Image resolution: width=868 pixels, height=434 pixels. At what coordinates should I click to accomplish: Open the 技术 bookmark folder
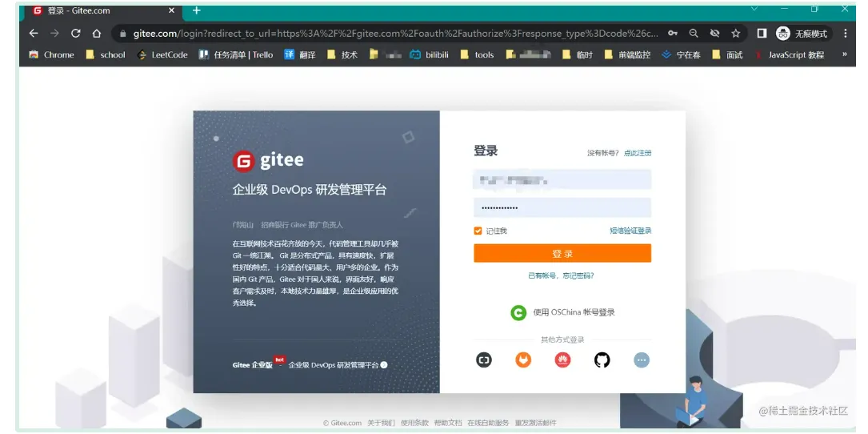click(342, 55)
